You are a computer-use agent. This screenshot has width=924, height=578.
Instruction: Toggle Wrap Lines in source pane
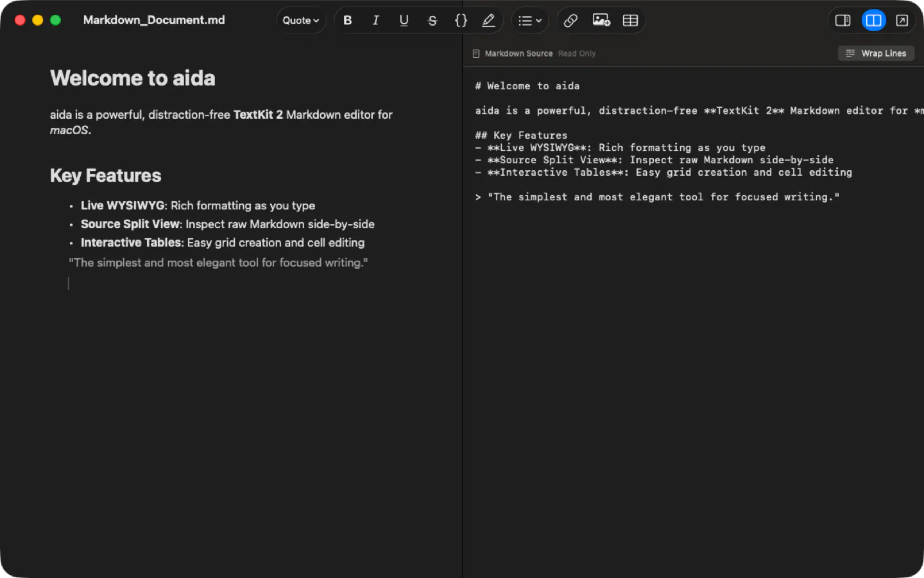coord(876,53)
